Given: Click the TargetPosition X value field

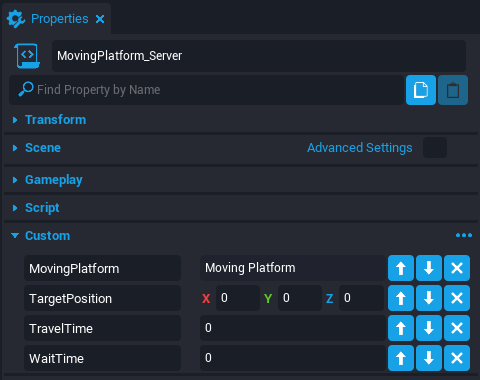Looking at the screenshot, I should (238, 298).
